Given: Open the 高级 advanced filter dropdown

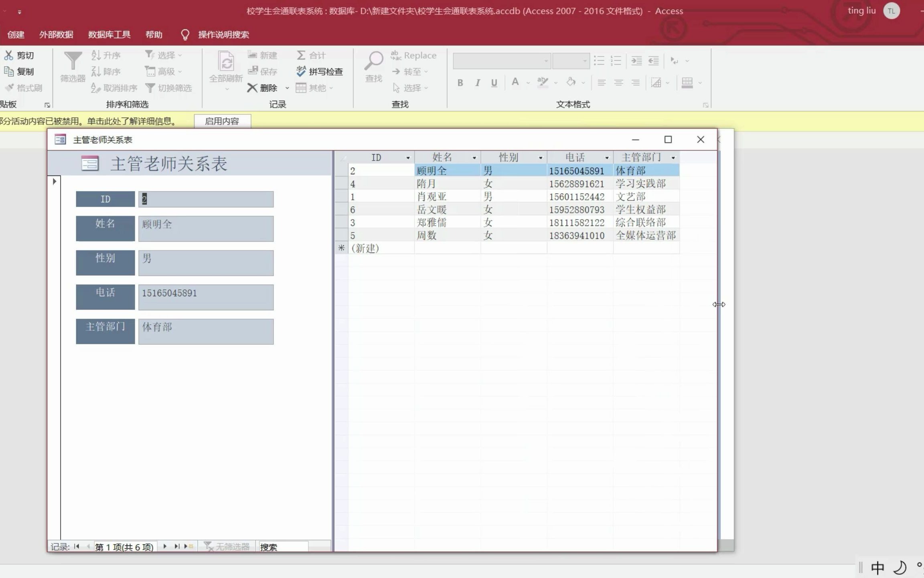Looking at the screenshot, I should (164, 71).
